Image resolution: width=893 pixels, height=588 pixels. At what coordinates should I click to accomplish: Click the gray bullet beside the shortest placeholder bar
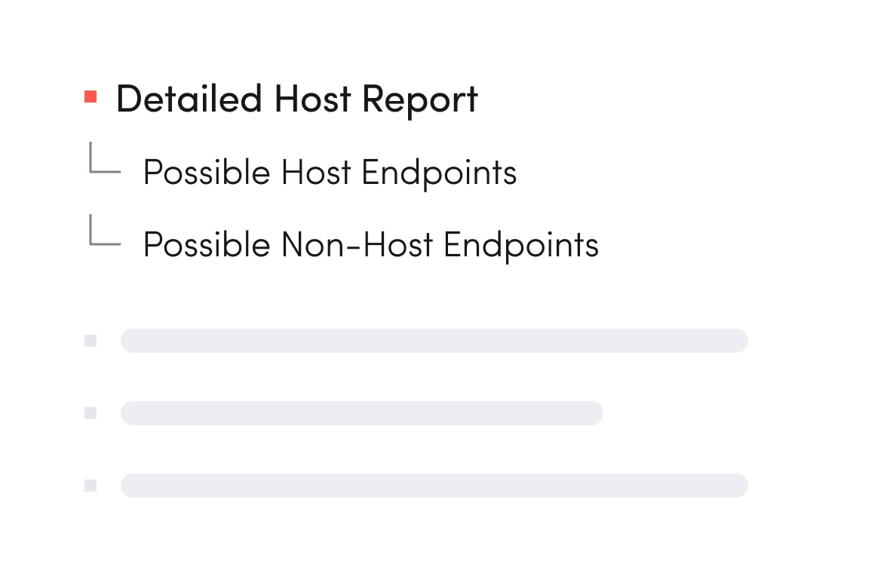91,413
